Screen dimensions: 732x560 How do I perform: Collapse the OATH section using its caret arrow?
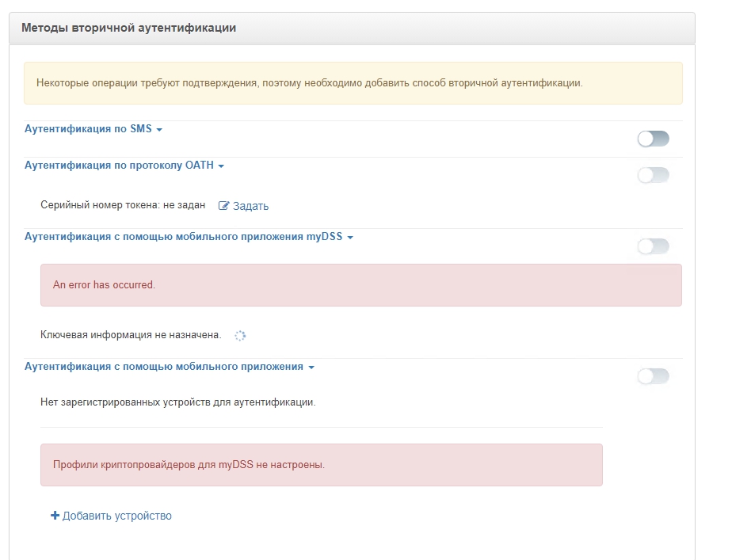pyautogui.click(x=221, y=166)
